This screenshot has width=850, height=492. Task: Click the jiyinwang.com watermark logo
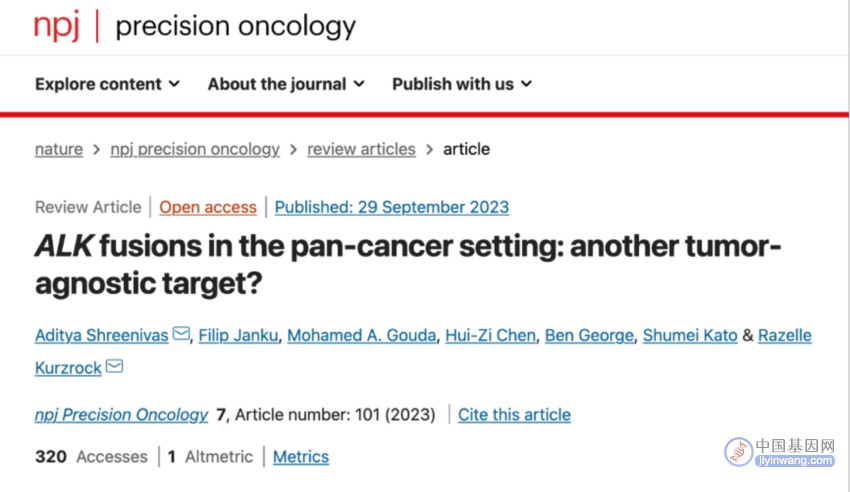click(780, 452)
